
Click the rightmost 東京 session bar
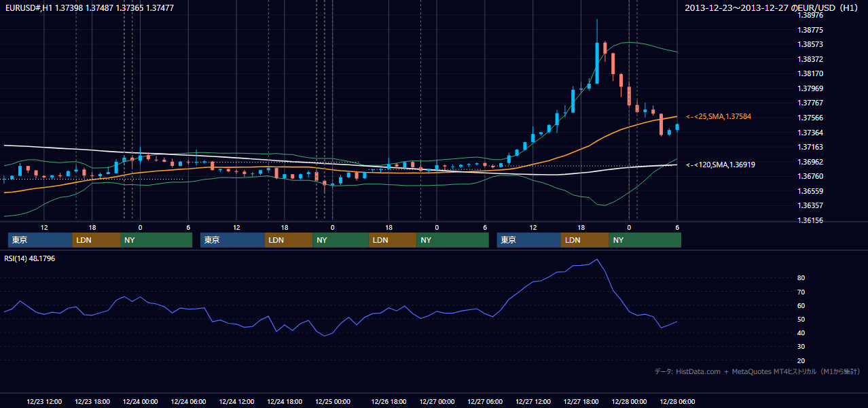click(x=529, y=240)
